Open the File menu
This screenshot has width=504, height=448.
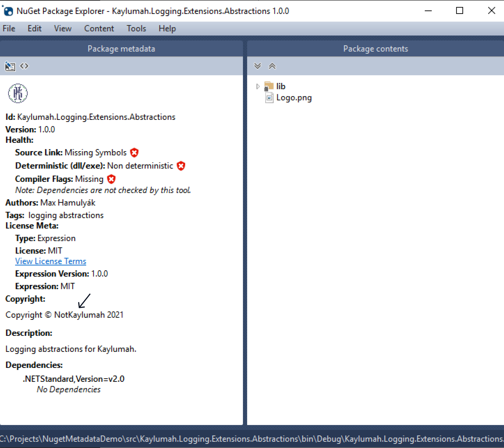[9, 29]
